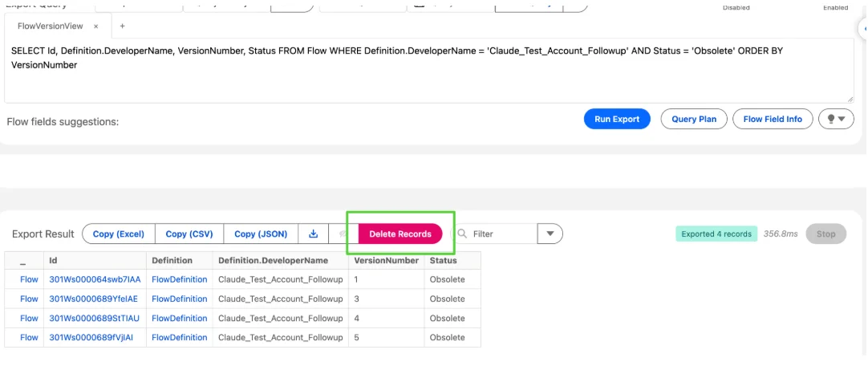Click the Status column header

452,260
